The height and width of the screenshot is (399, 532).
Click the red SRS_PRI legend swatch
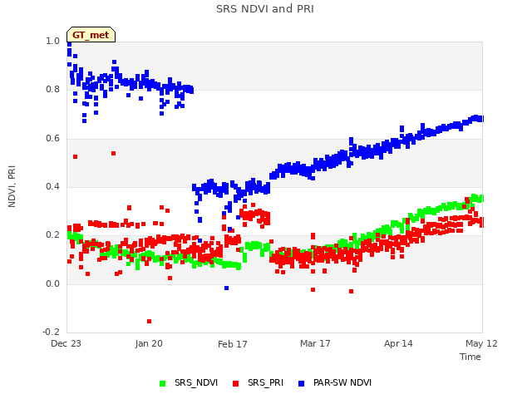click(x=236, y=383)
